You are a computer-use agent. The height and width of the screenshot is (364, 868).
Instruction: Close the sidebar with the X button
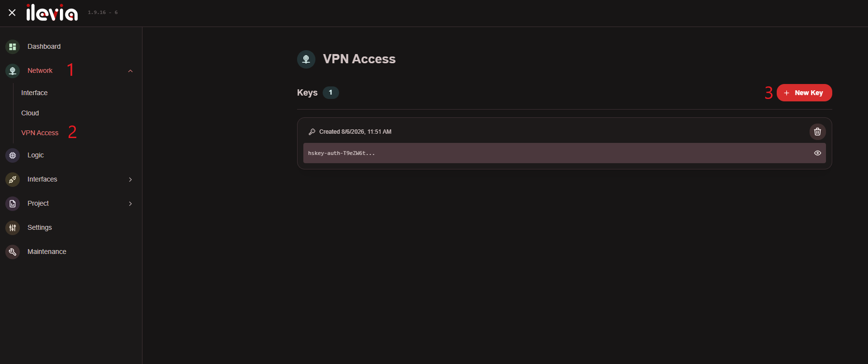click(x=12, y=13)
